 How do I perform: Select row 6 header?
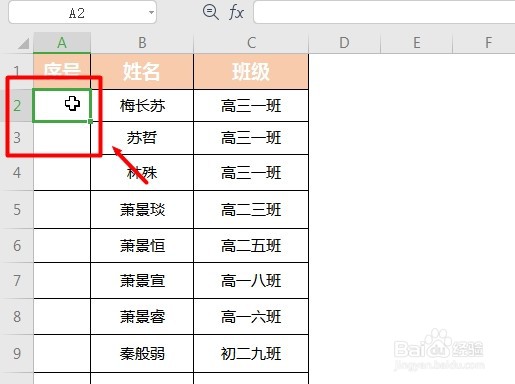click(x=17, y=245)
